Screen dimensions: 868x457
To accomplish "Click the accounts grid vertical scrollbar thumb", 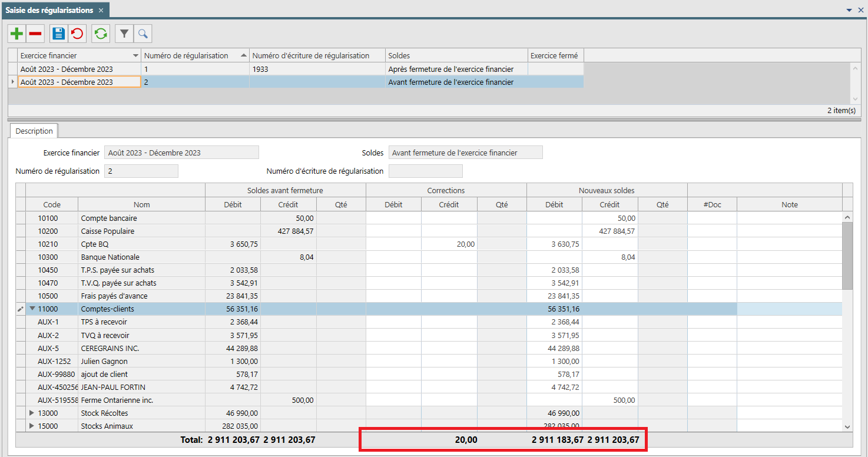I will (847, 256).
